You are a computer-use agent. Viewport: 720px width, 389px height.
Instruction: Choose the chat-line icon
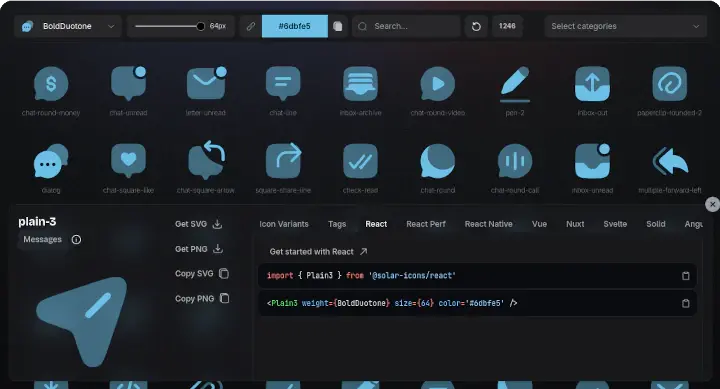tap(283, 84)
